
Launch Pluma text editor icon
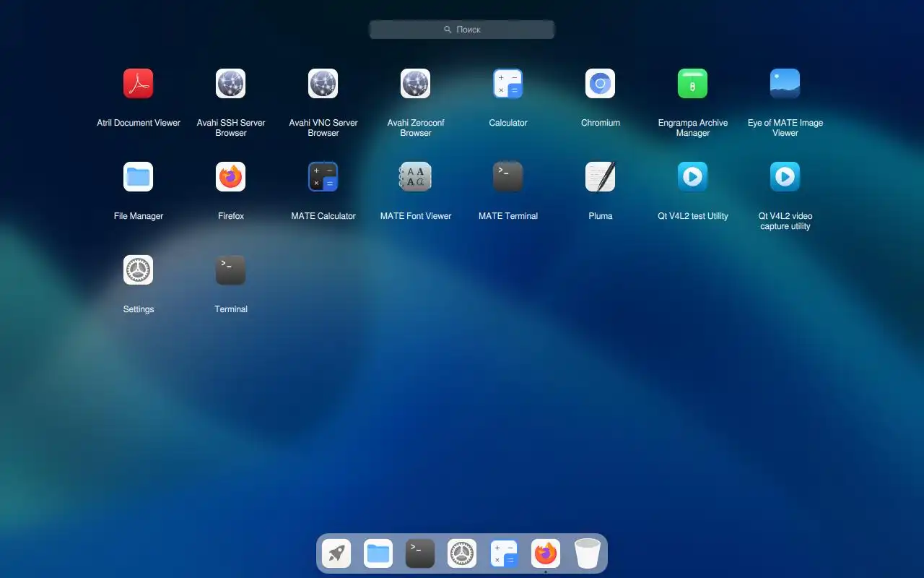[x=600, y=177]
